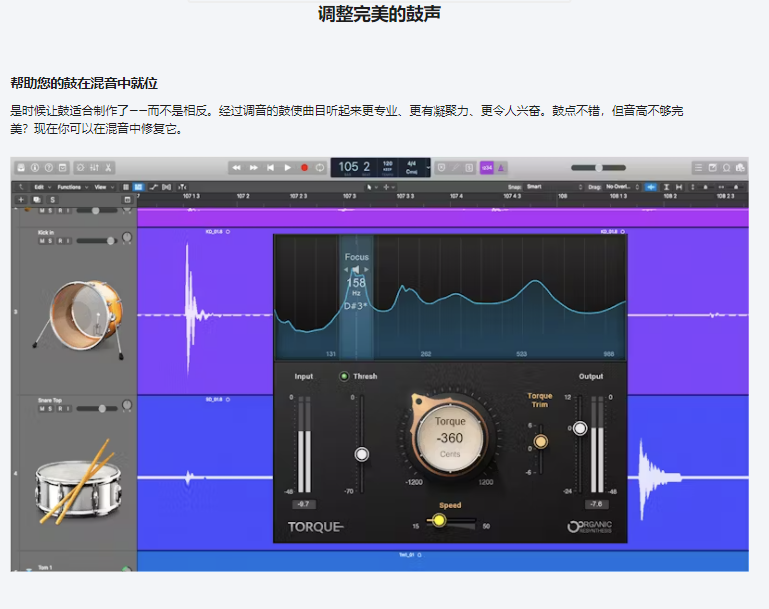Screen dimensions: 769x609
Task: Click the Torque Trim slider knob
Action: 540,442
